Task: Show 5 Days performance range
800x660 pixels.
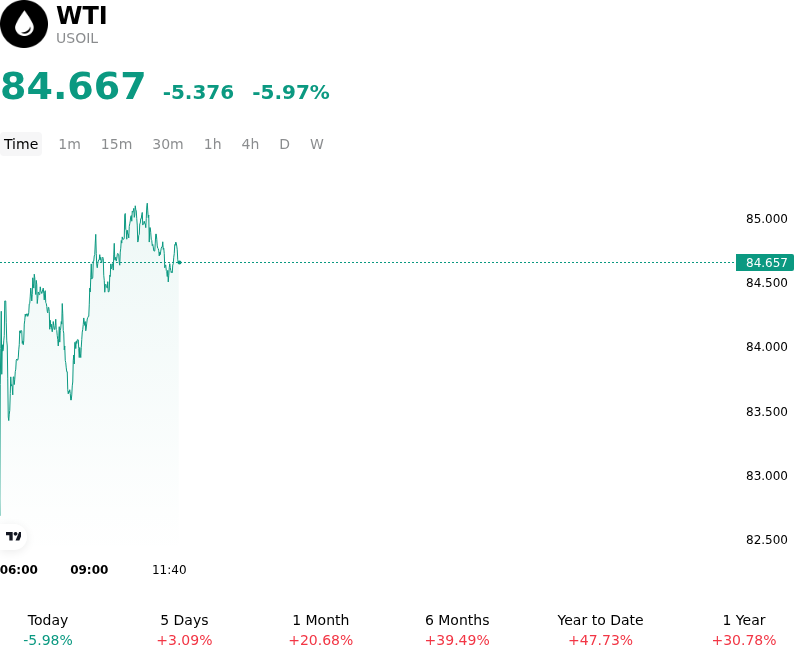Action: click(x=184, y=630)
